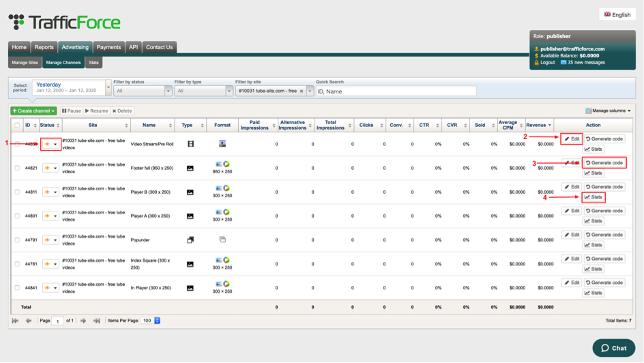The height and width of the screenshot is (363, 644).
Task: Sort the table by Revenue column
Action: click(x=539, y=126)
